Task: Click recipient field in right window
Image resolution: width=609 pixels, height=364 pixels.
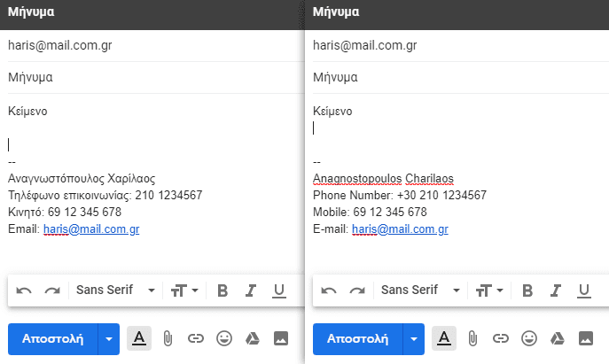Action: [x=461, y=45]
